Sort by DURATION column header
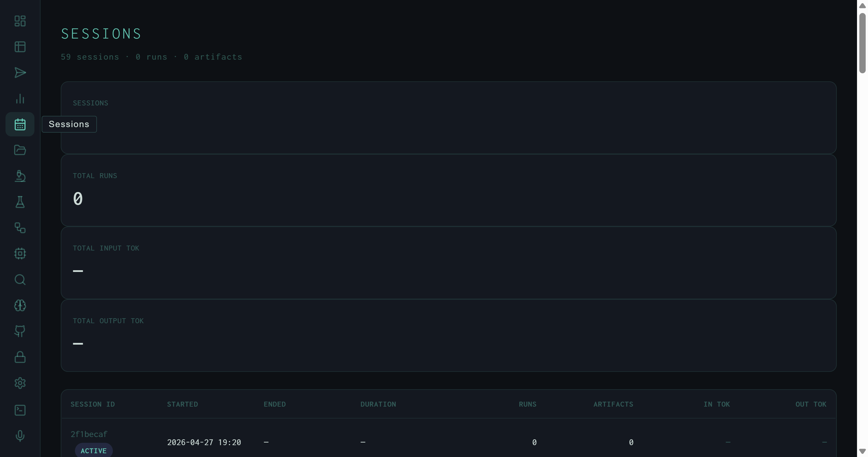868x457 pixels. (378, 404)
